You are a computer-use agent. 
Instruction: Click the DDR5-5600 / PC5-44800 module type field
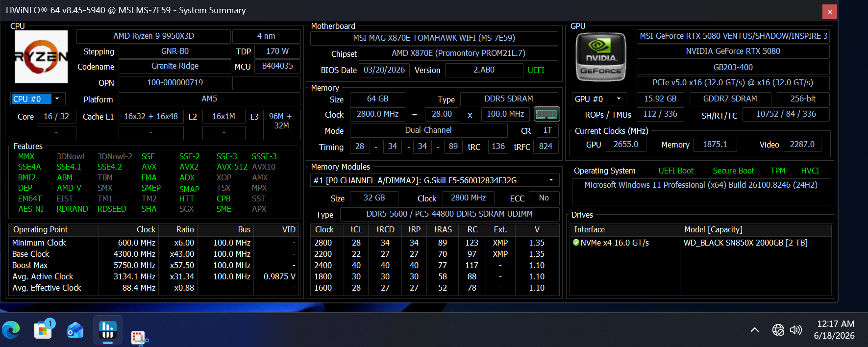449,214
